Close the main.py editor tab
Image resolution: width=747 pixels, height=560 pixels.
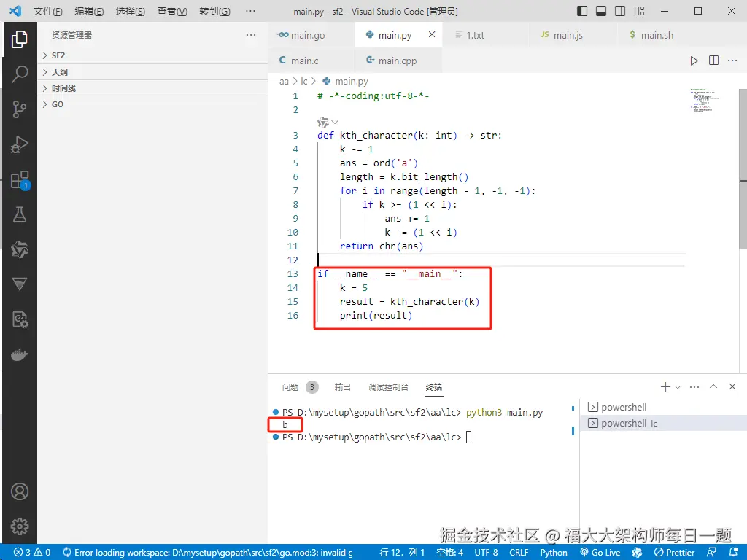[432, 34]
